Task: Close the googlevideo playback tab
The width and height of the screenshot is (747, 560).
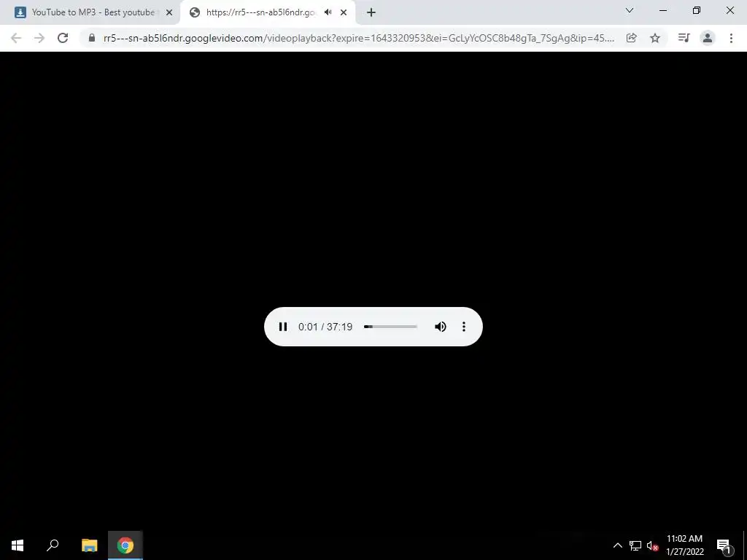Action: (x=344, y=12)
